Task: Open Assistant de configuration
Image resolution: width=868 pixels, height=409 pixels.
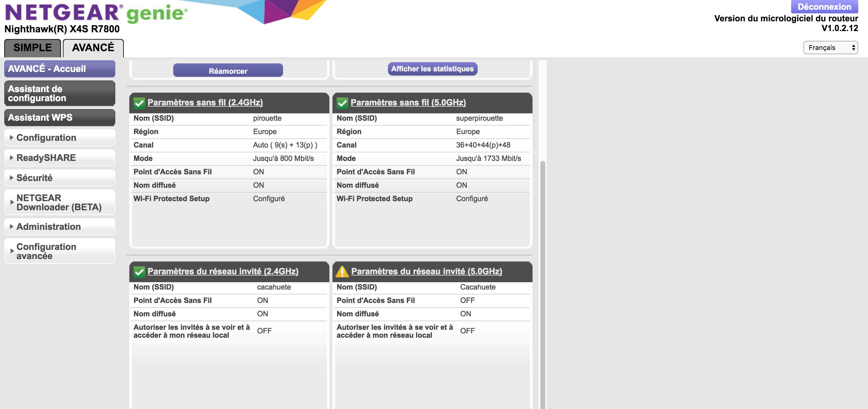Action: coord(60,93)
